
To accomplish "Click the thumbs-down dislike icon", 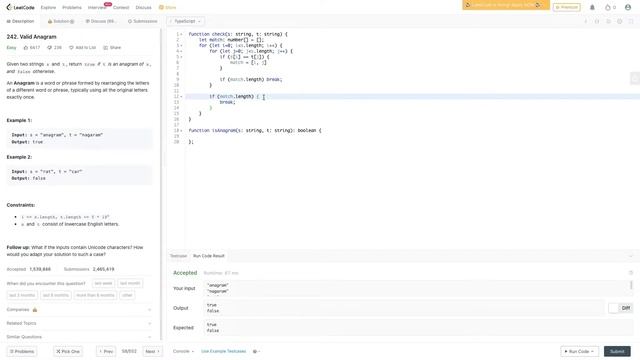I will pyautogui.click(x=49, y=48).
